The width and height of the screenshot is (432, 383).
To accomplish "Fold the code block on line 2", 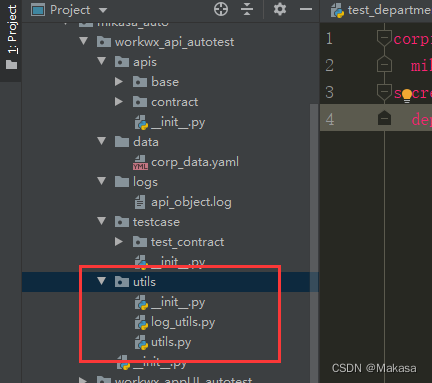I will 384,64.
